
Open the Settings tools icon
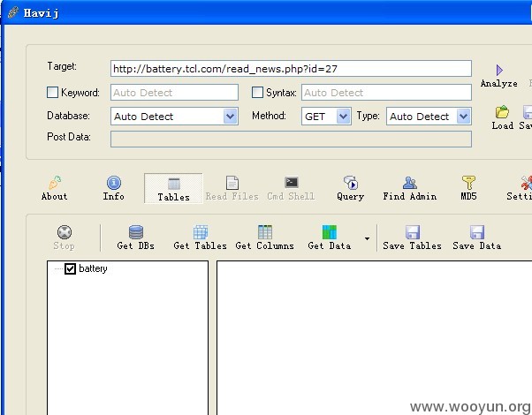526,183
